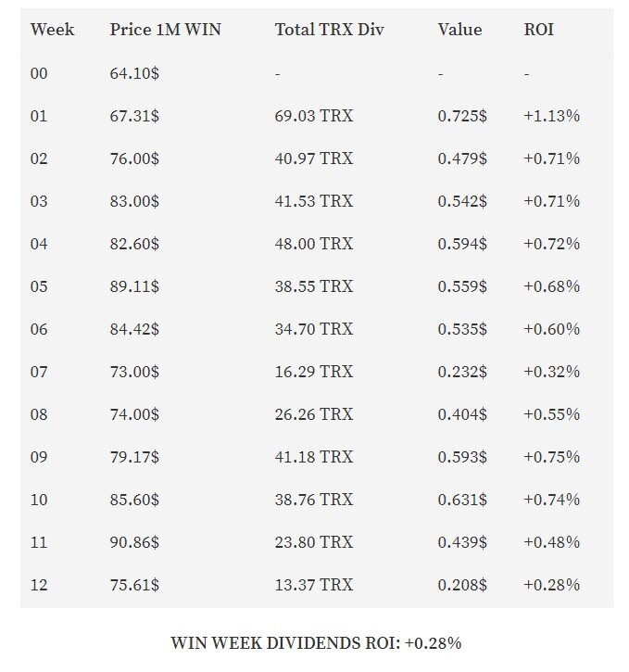629x672 pixels.
Task: Click the 16.29 TRX dividend cell
Action: (314, 372)
